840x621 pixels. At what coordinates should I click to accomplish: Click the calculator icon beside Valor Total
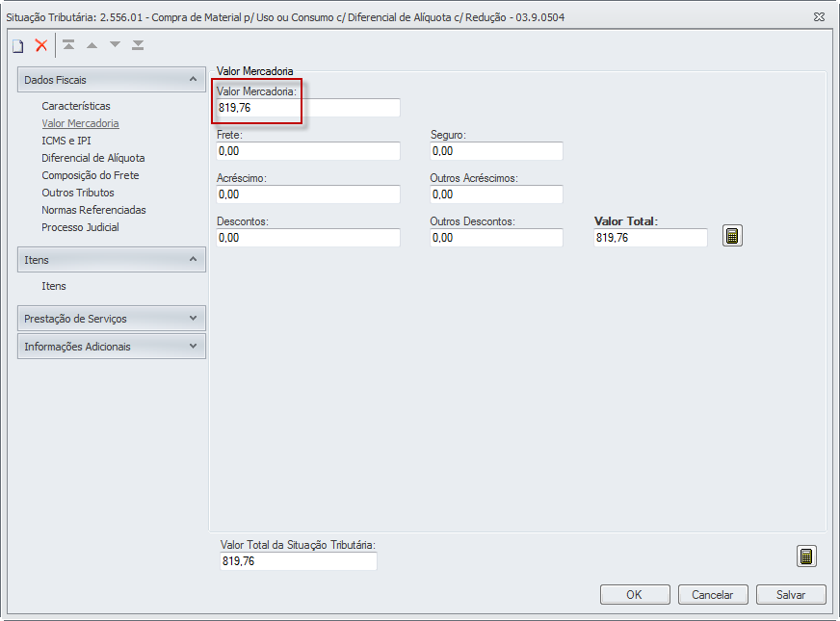click(732, 236)
